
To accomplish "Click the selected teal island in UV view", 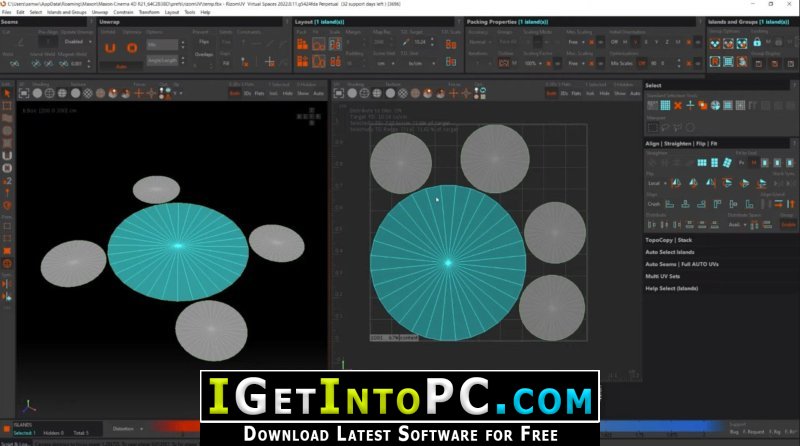I will (448, 263).
